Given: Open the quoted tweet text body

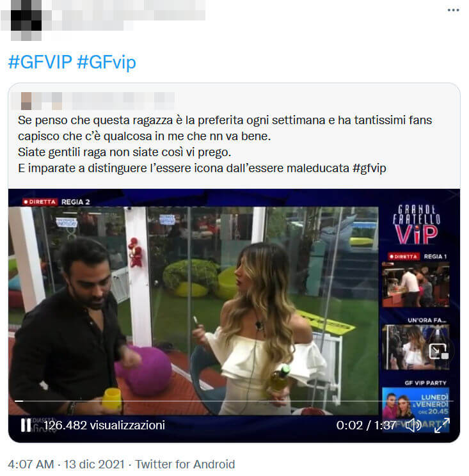Looking at the screenshot, I should point(225,144).
